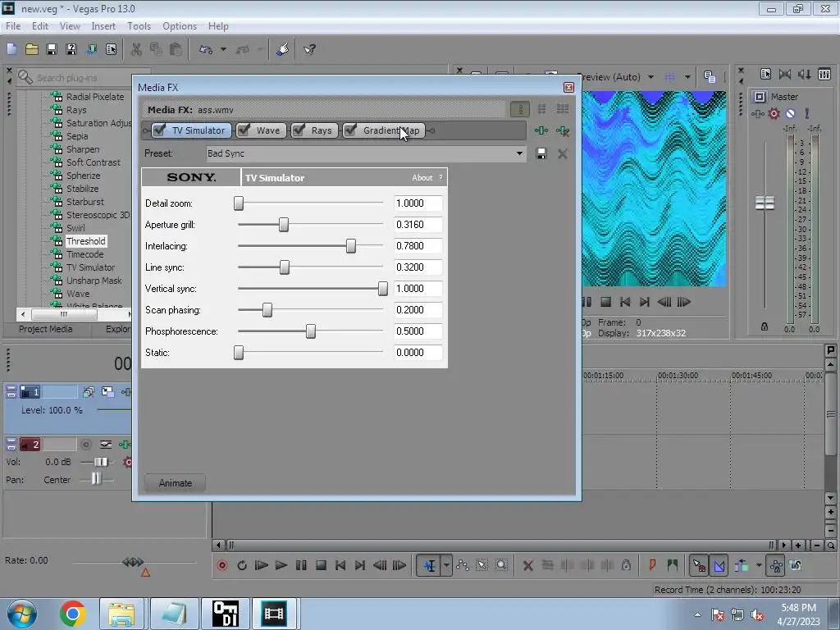This screenshot has height=630, width=840.
Task: Uncheck the Rays effect checkbox
Action: pyautogui.click(x=299, y=130)
